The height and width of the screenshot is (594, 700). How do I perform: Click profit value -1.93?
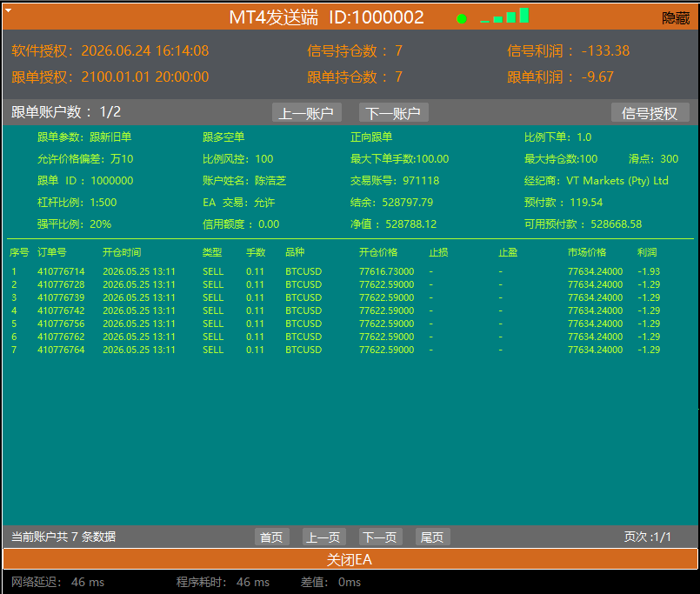coord(649,271)
